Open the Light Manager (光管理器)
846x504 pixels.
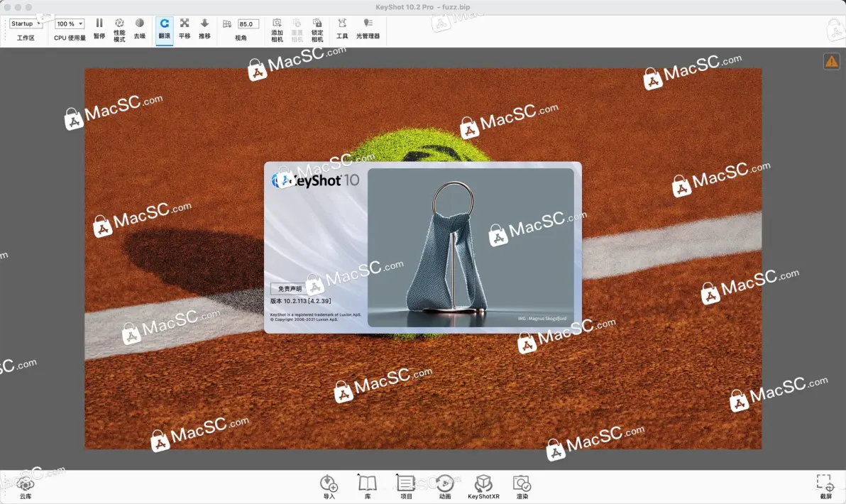coord(368,28)
